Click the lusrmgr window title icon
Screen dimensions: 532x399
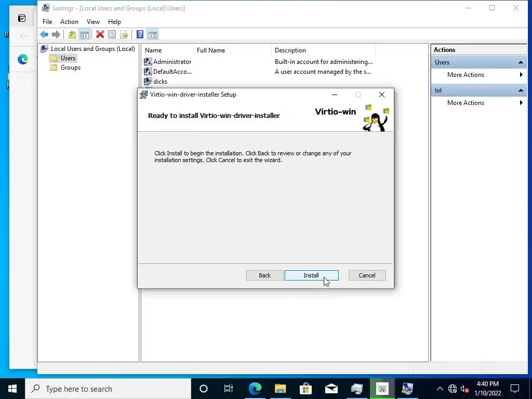46,8
